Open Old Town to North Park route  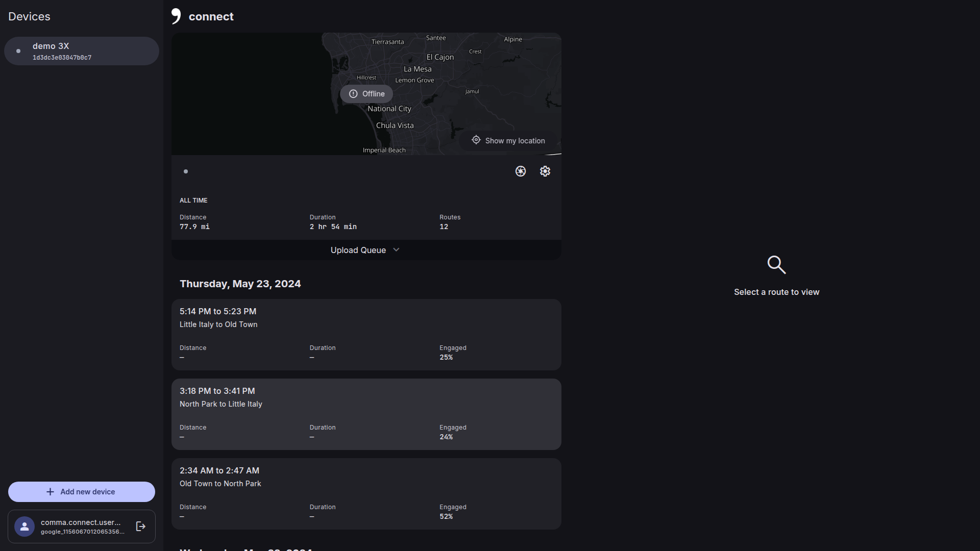tap(366, 493)
